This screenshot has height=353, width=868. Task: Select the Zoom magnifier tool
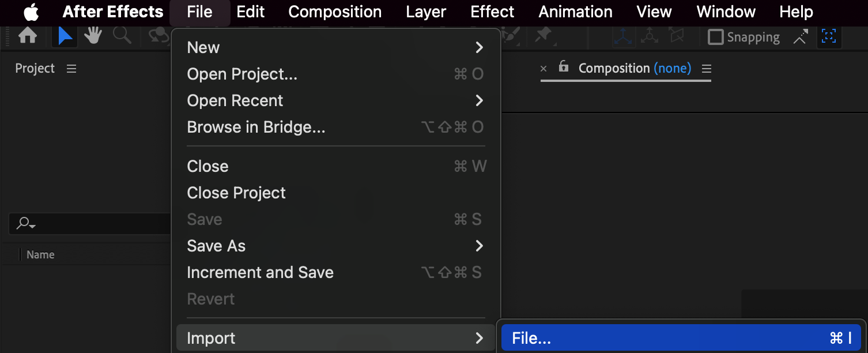click(x=122, y=36)
